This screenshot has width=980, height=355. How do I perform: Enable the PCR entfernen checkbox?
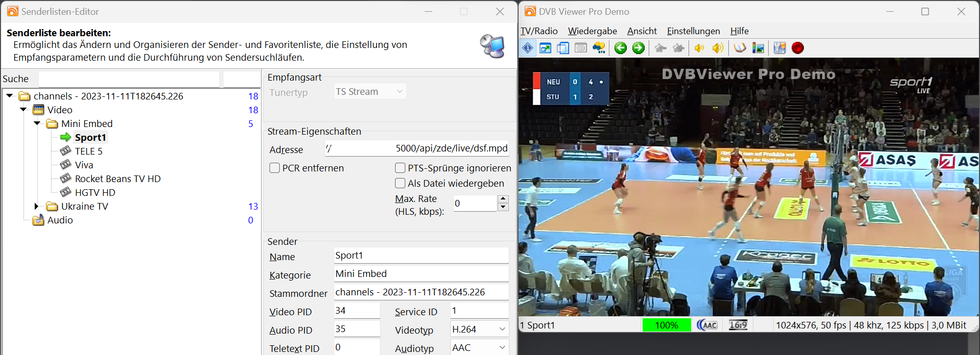[275, 168]
